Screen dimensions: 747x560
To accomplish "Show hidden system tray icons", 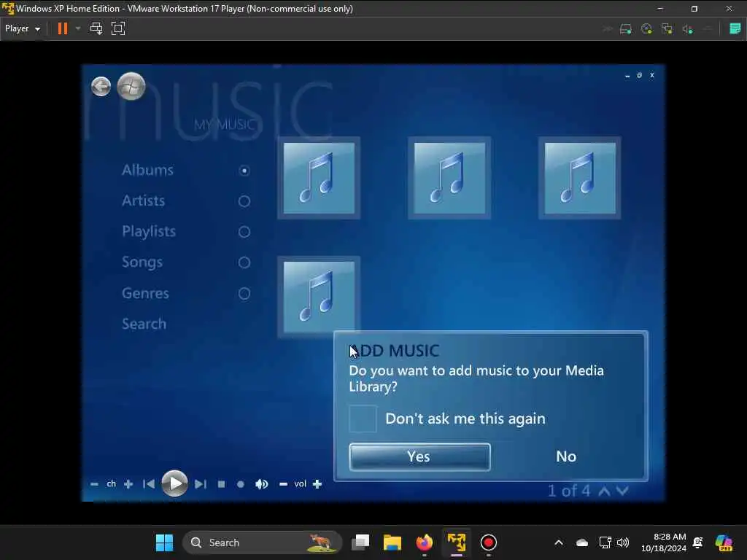I will 559,542.
